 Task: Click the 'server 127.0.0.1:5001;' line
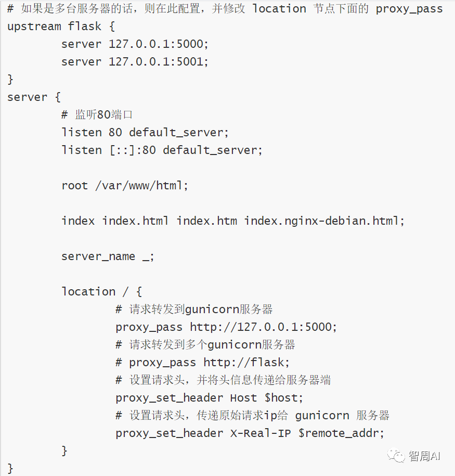(x=135, y=62)
